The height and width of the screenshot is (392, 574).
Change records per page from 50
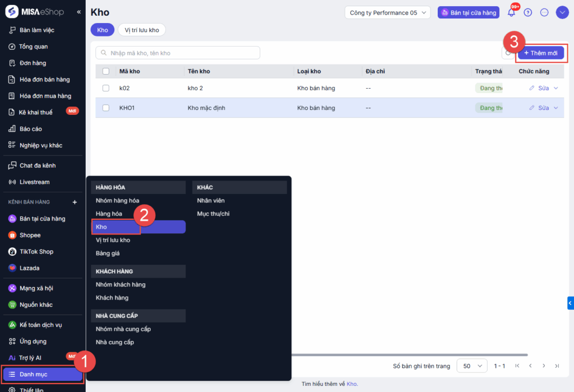tap(472, 366)
